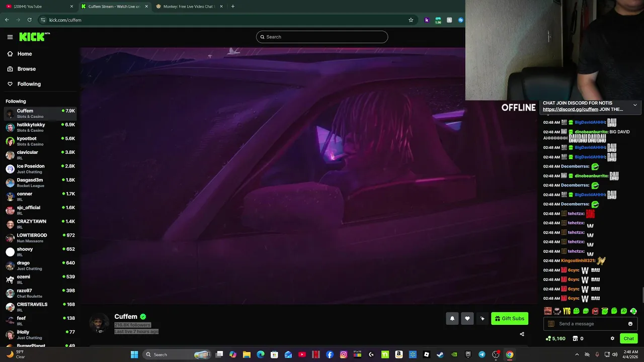Collapse the pinned chat message chevron

tap(635, 105)
